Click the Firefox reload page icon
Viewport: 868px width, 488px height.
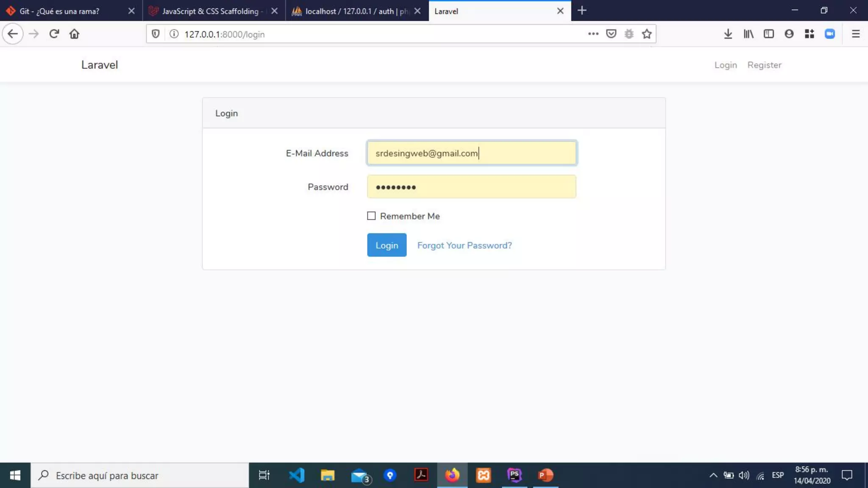coord(54,34)
